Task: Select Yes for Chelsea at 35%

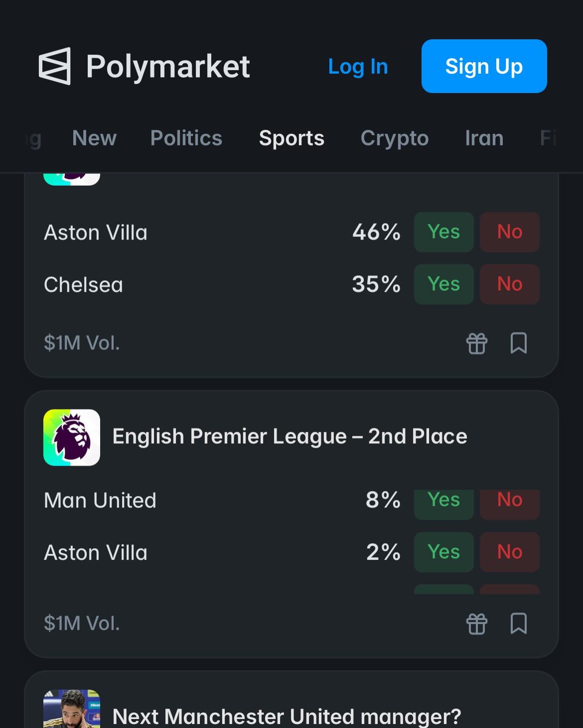Action: click(443, 284)
